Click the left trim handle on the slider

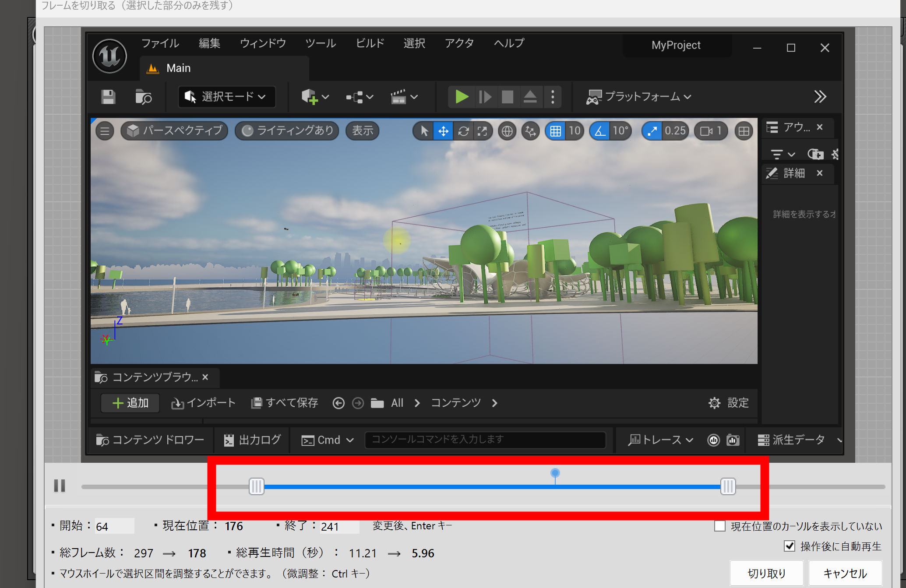[x=256, y=486]
